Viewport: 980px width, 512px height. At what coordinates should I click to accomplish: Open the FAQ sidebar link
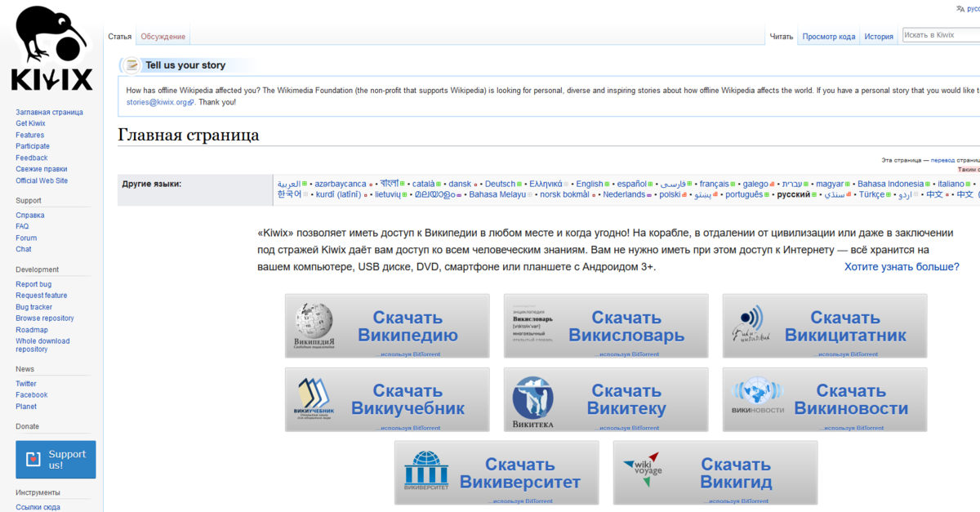coord(22,226)
